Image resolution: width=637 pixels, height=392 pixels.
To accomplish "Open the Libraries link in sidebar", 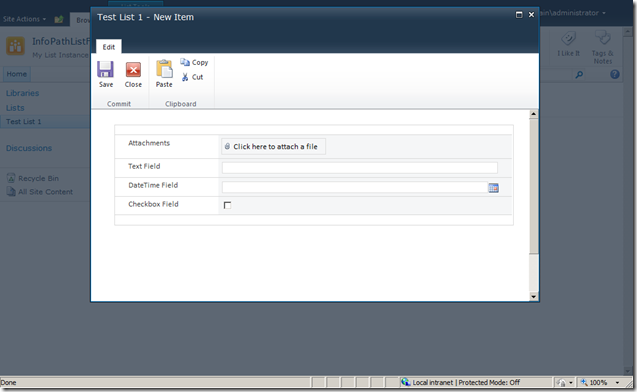I will 22,93.
